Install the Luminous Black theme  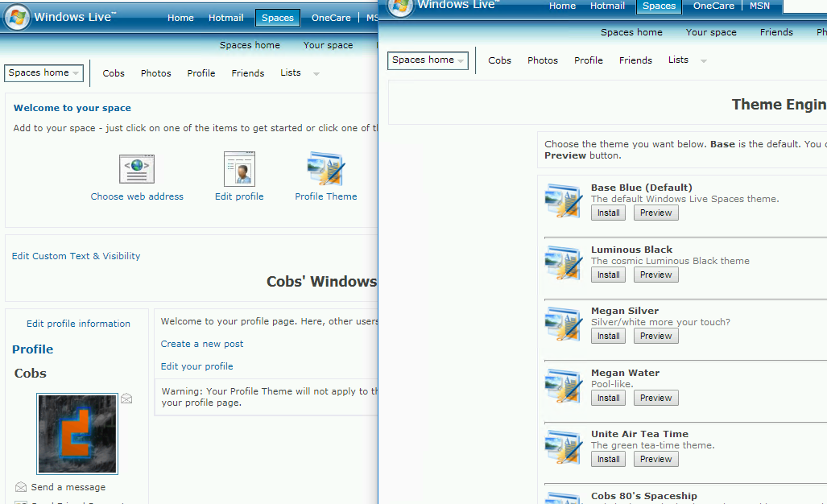click(x=609, y=275)
